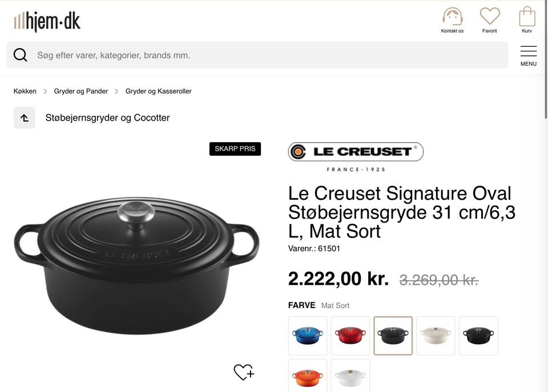Pick the cream-colored pot variant

point(436,336)
